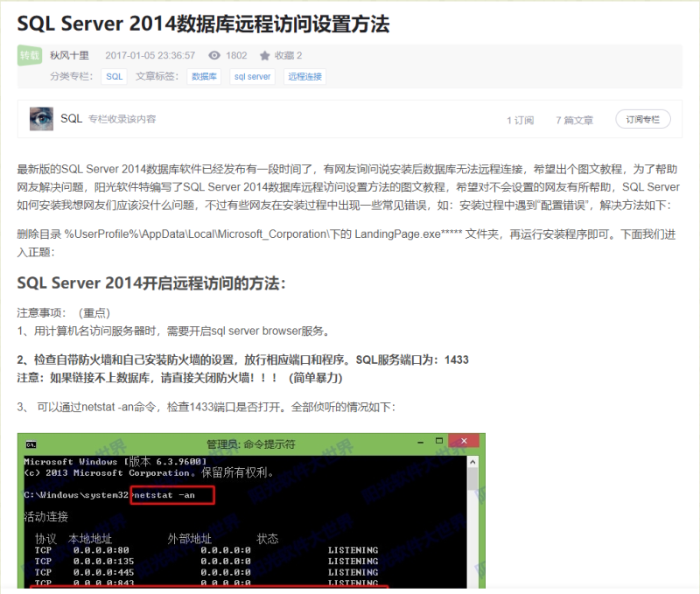
Task: Click the 文章标签 label
Action: (x=157, y=76)
